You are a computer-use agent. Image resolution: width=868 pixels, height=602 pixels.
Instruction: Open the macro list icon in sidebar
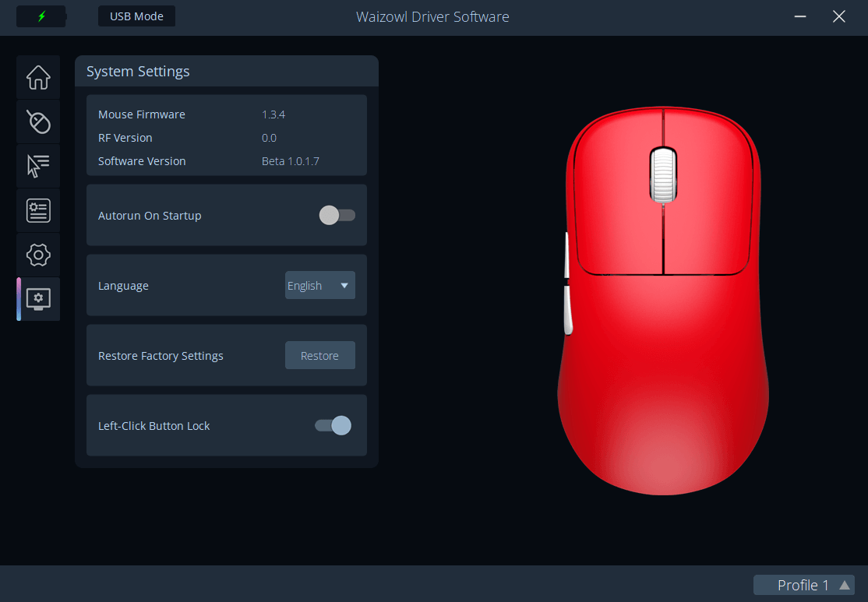[38, 210]
